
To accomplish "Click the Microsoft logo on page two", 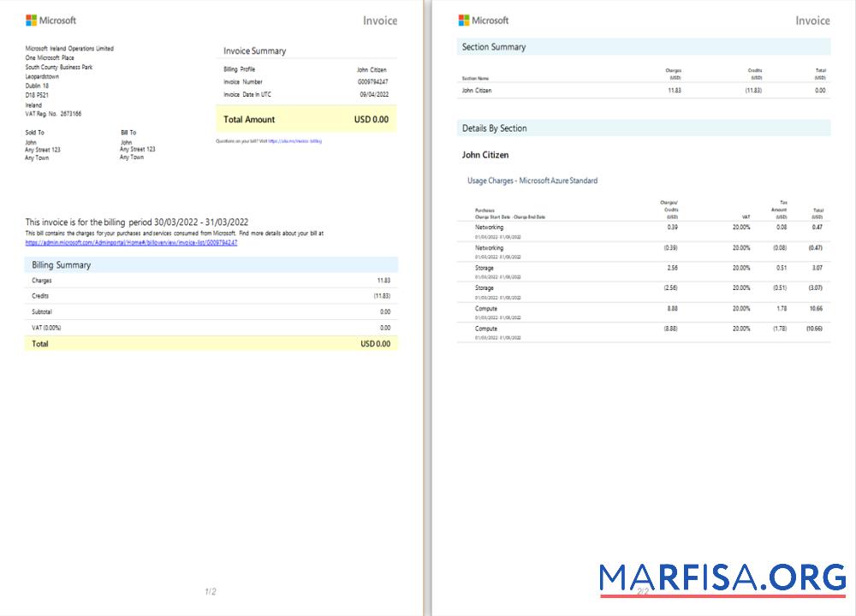I will pyautogui.click(x=484, y=20).
